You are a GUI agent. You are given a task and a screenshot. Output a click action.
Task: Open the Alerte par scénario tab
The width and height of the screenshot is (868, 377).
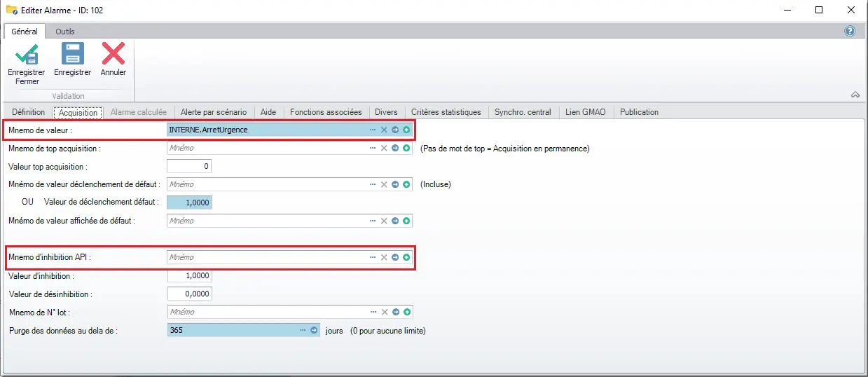[214, 112]
